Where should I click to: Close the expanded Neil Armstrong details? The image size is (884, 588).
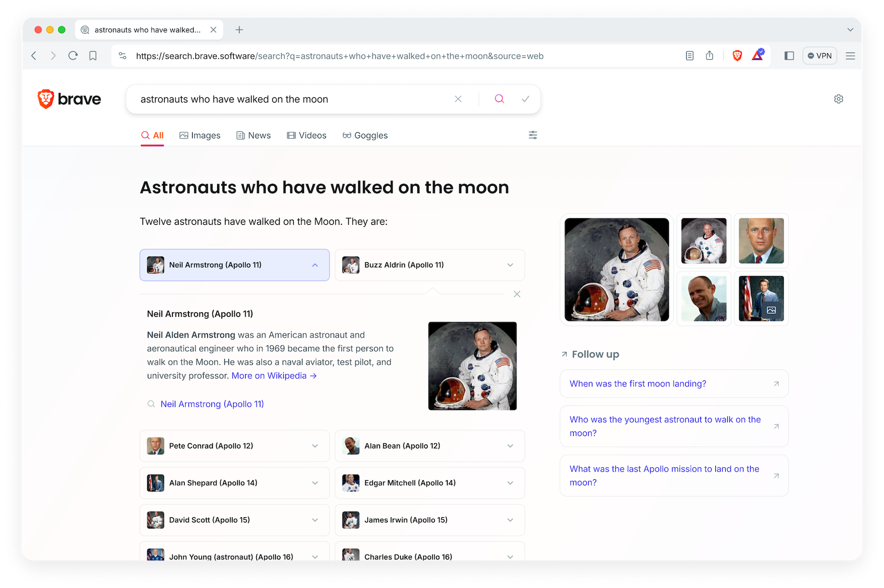coord(517,294)
